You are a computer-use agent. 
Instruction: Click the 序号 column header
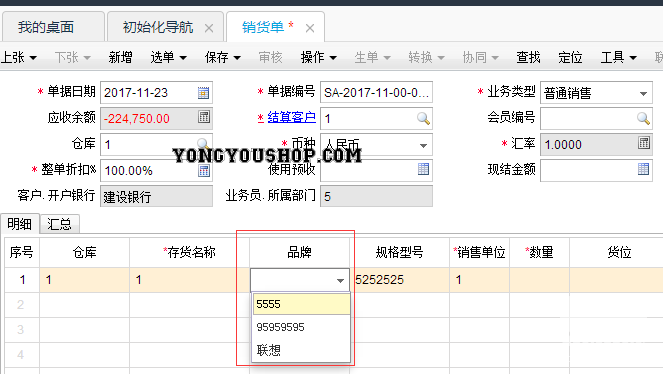click(22, 252)
